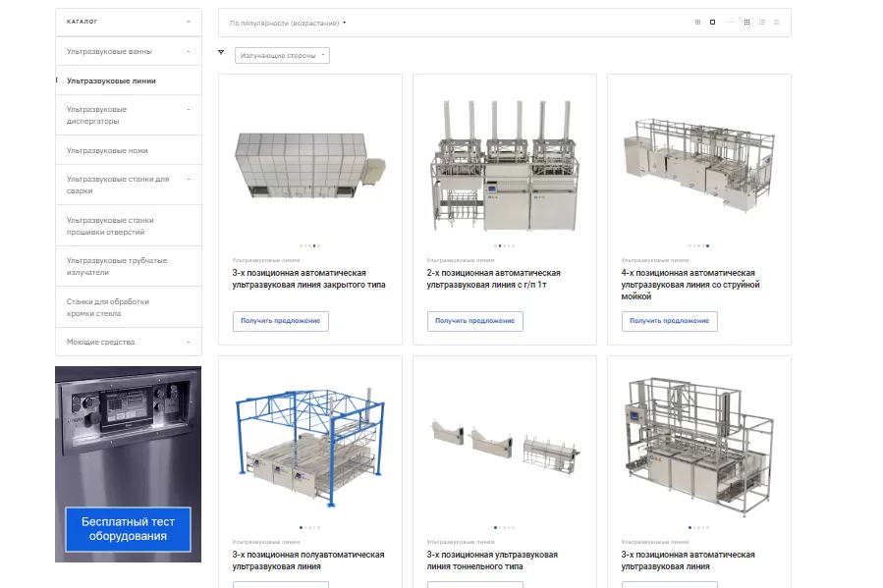Open 4-х позиционная линия со струйной мойкой title
Viewport: 883px width, 588px height.
pyautogui.click(x=690, y=284)
